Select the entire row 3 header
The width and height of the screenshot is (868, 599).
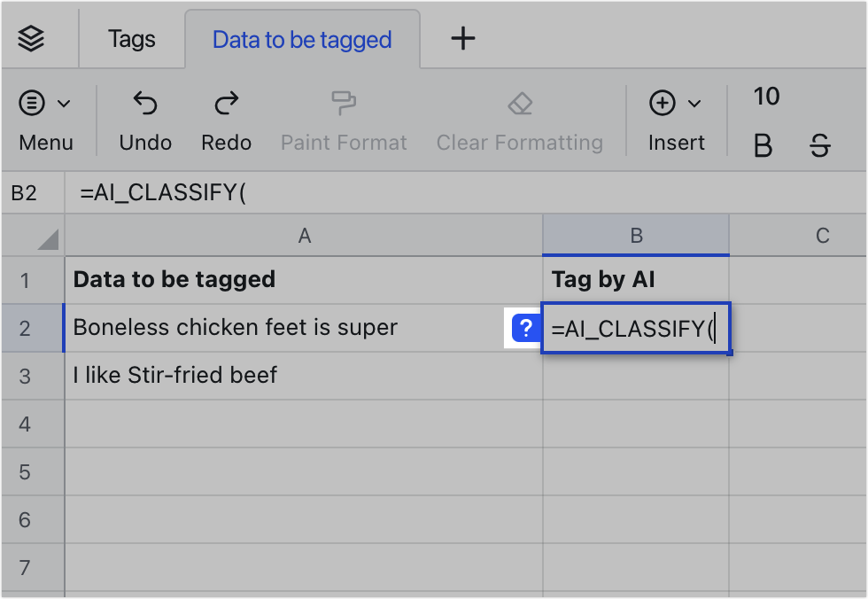tap(25, 376)
